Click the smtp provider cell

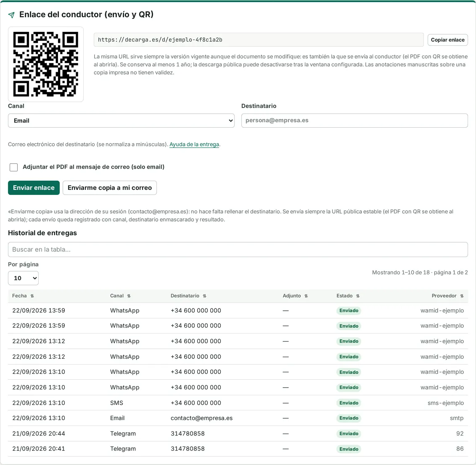pyautogui.click(x=457, y=418)
